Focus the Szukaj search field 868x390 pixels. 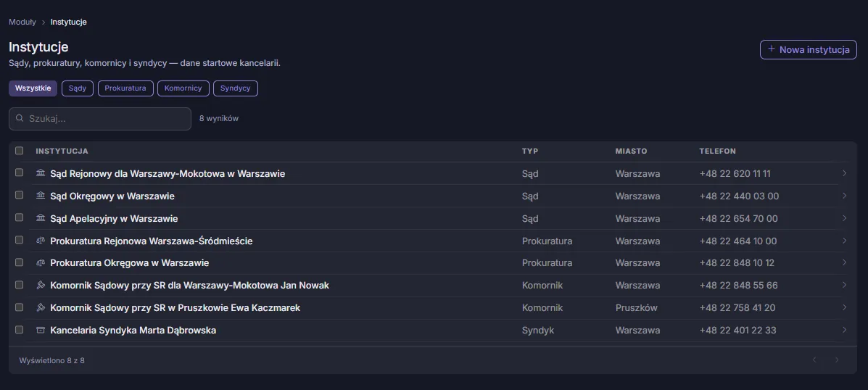100,118
